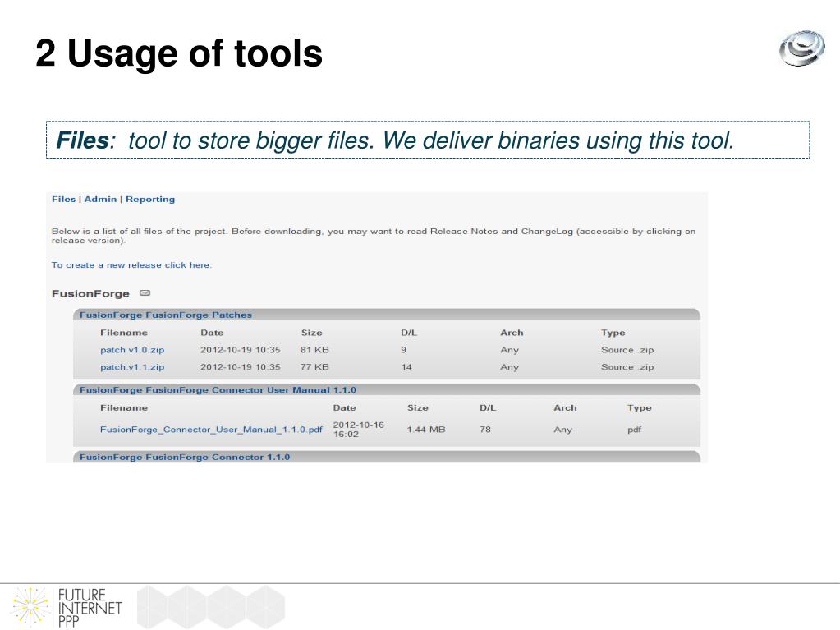Click the Size header in User Manual table
The height and width of the screenshot is (630, 840).
(418, 407)
